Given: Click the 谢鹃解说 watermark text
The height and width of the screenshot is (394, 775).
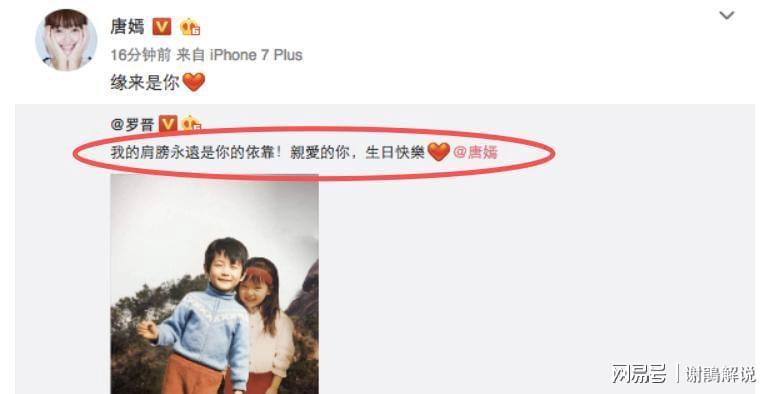Looking at the screenshot, I should pos(720,374).
